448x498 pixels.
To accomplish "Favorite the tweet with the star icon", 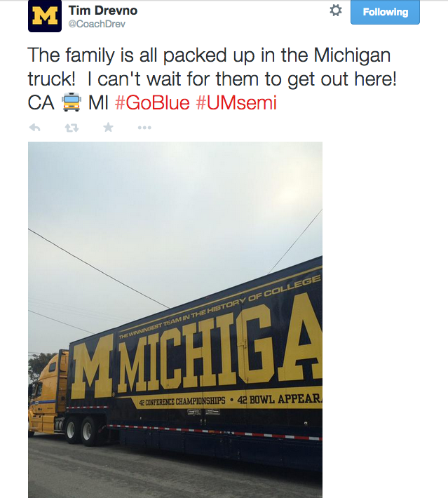I will tap(108, 128).
